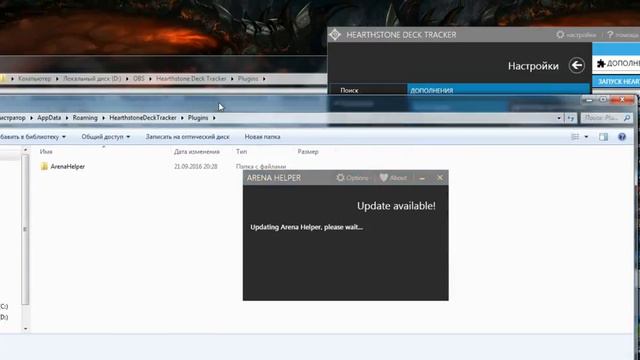640x360 pixels.
Task: Click the Дополнения puzzle-piece icon
Action: point(601,64)
